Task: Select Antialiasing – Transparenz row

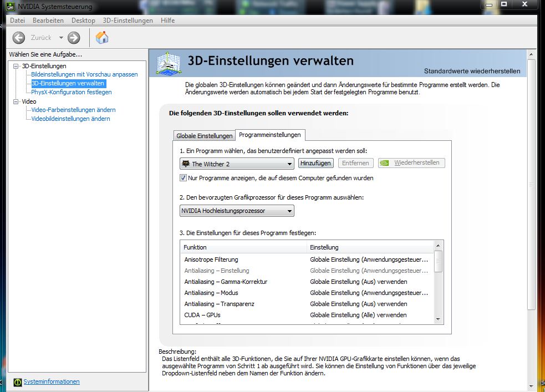Action: (x=307, y=304)
